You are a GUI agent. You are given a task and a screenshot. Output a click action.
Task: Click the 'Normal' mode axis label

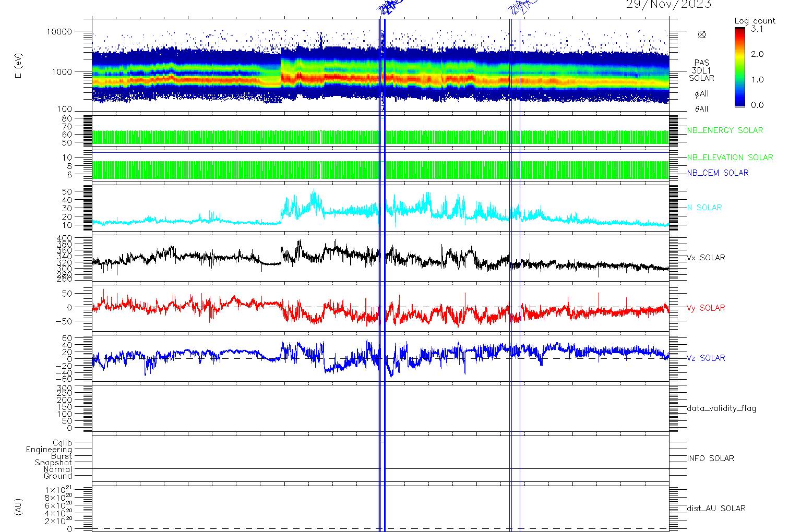tap(58, 469)
